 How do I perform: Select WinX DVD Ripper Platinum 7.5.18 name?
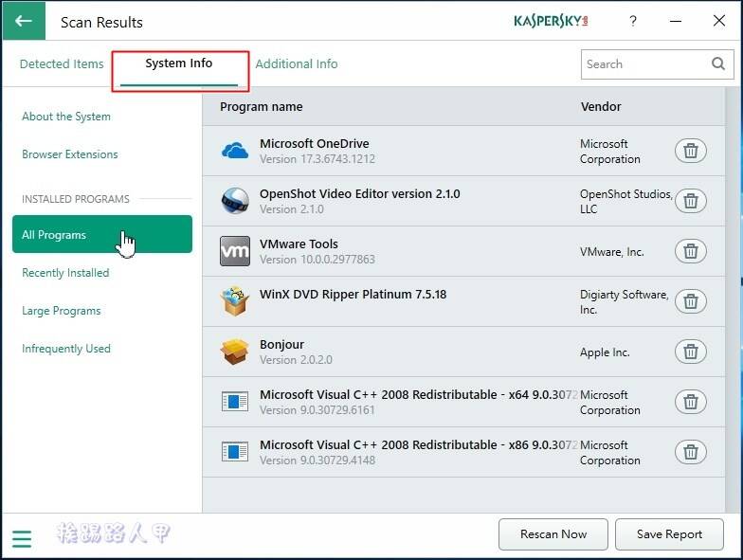(353, 294)
